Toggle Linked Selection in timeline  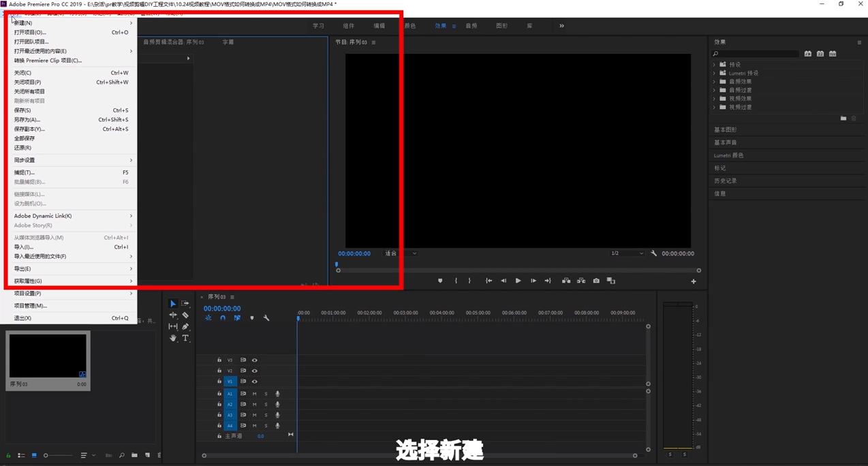(237, 317)
